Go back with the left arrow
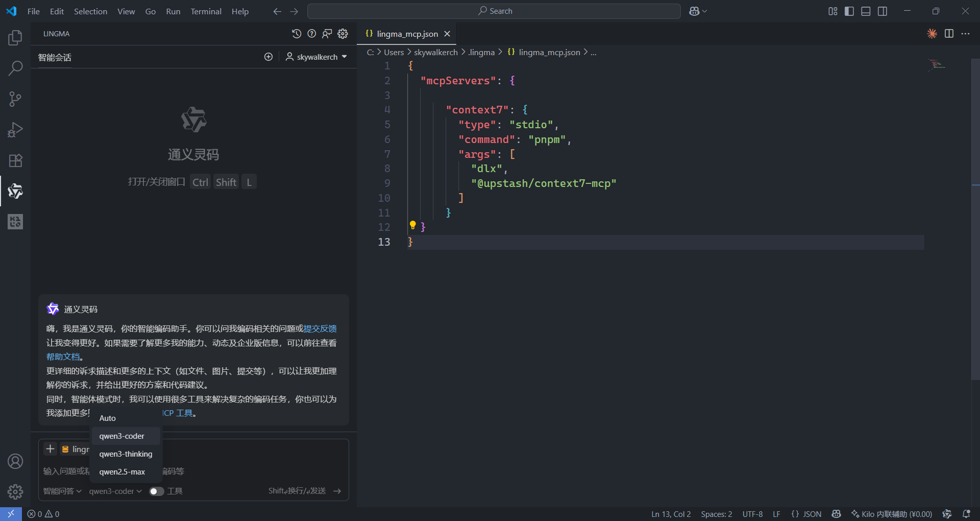The image size is (980, 521). (x=277, y=11)
